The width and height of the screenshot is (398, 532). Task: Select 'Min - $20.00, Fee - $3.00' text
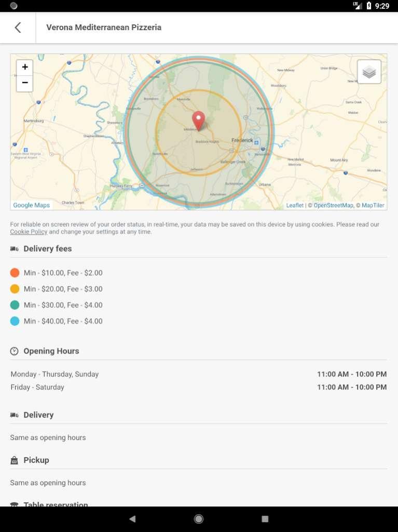[x=63, y=289]
